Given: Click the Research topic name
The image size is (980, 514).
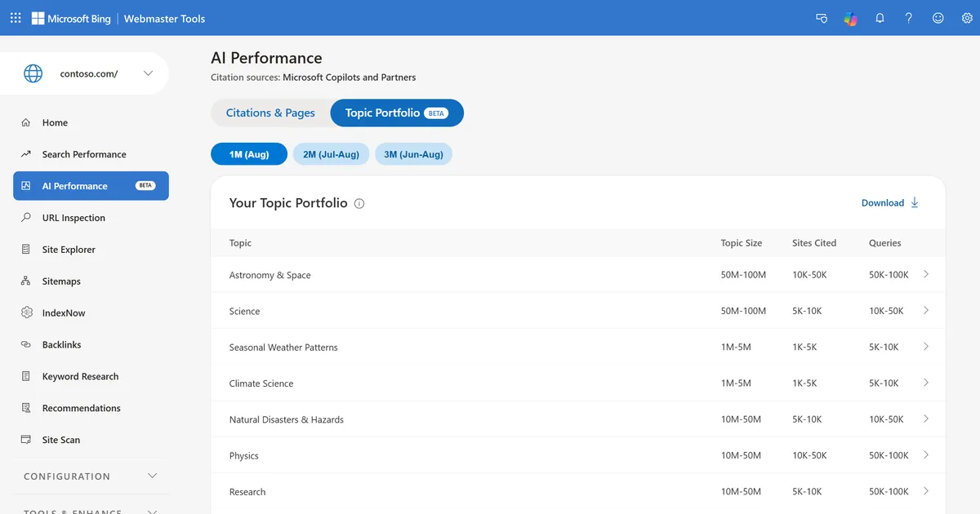Looking at the screenshot, I should (x=247, y=492).
